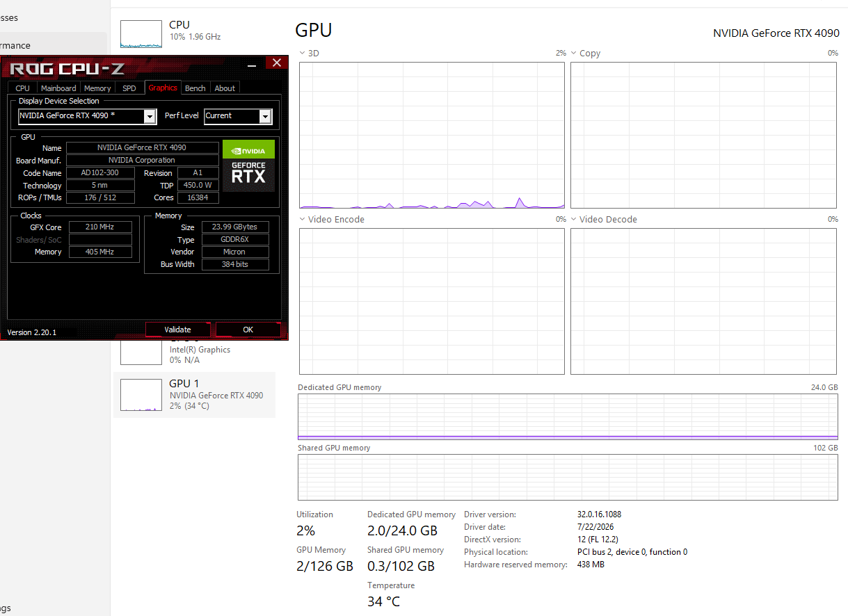Click the memory Type GDDR6X value
This screenshot has height=616, width=848.
tap(235, 240)
